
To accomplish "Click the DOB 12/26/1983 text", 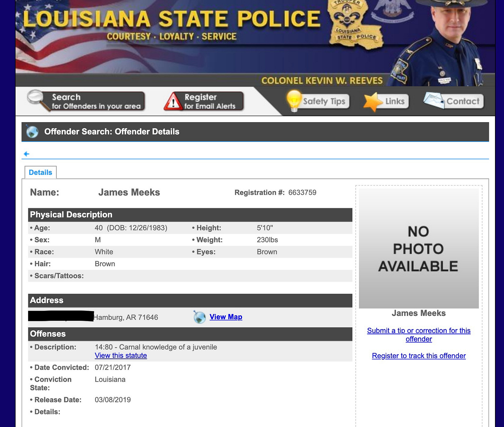I will [137, 228].
